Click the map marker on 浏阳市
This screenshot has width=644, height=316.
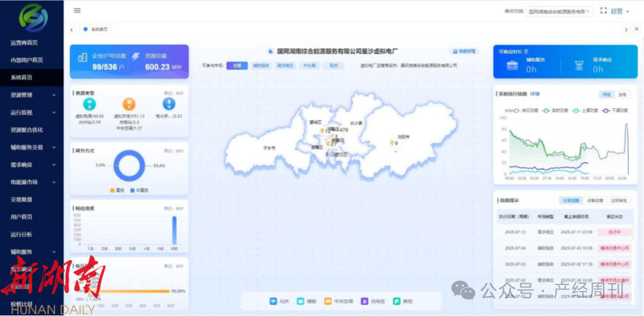(x=392, y=142)
